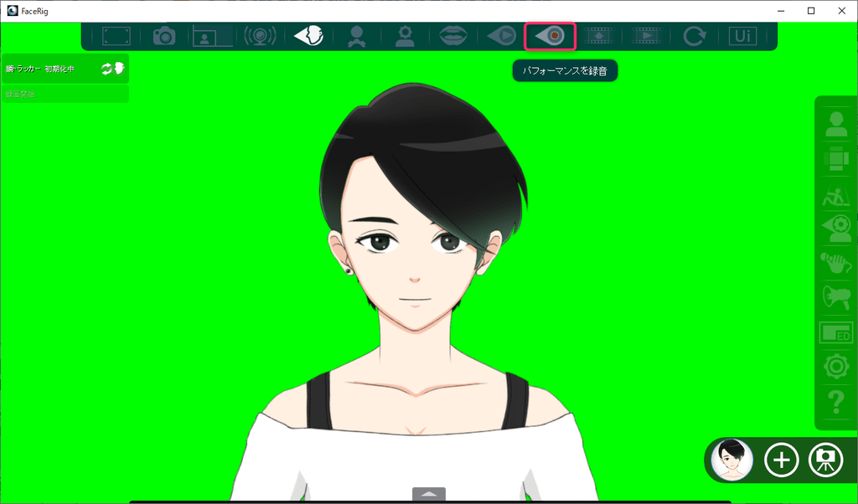The height and width of the screenshot is (504, 858).
Task: Toggle fullscreen frame icon in top toolbar
Action: tap(116, 36)
